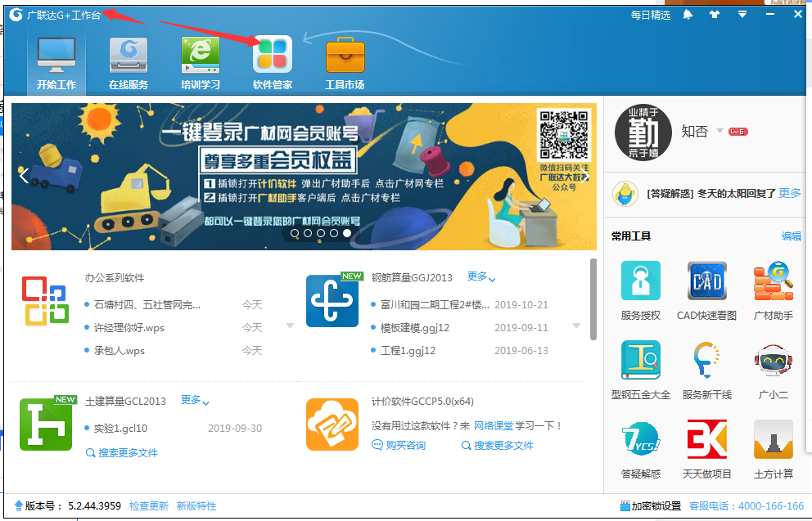Screen dimensions: 812x521
Task: Click the QR code in banner
Action: pyautogui.click(x=564, y=134)
